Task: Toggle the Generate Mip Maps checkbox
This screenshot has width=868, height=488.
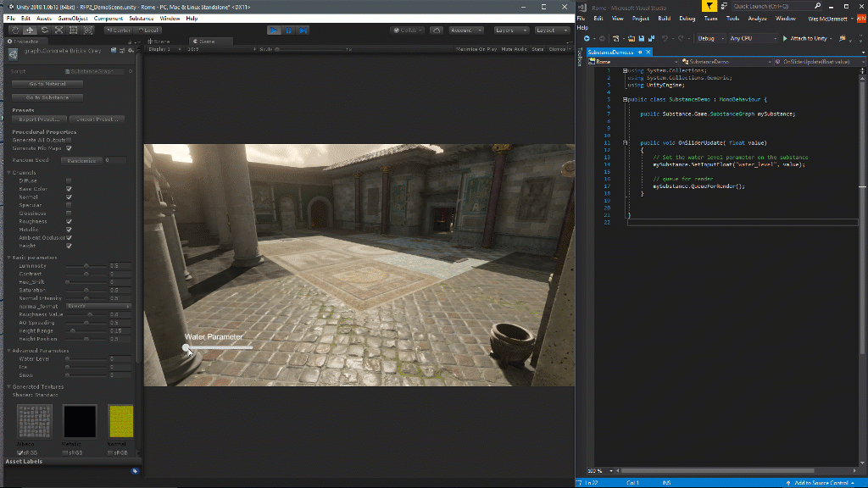Action: [69, 147]
